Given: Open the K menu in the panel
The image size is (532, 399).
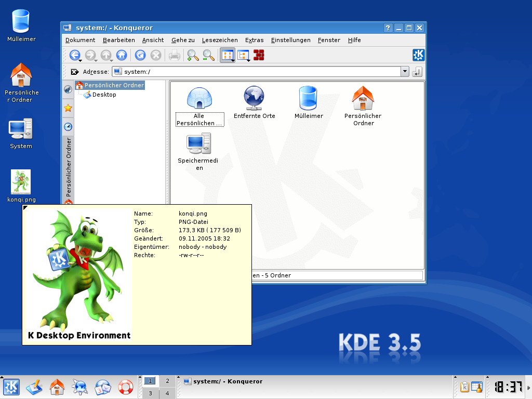Looking at the screenshot, I should [x=11, y=387].
